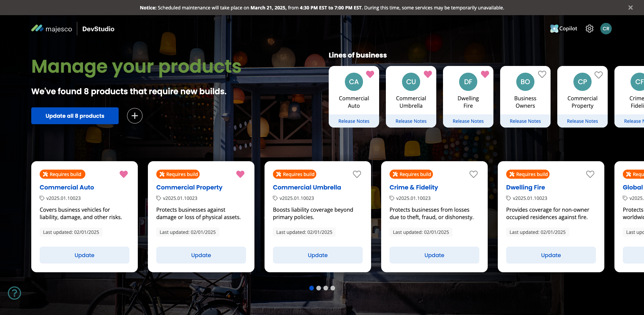This screenshot has width=644, height=315.
Task: Unfavorite the Dwelling Fire line of business
Action: coord(485,74)
